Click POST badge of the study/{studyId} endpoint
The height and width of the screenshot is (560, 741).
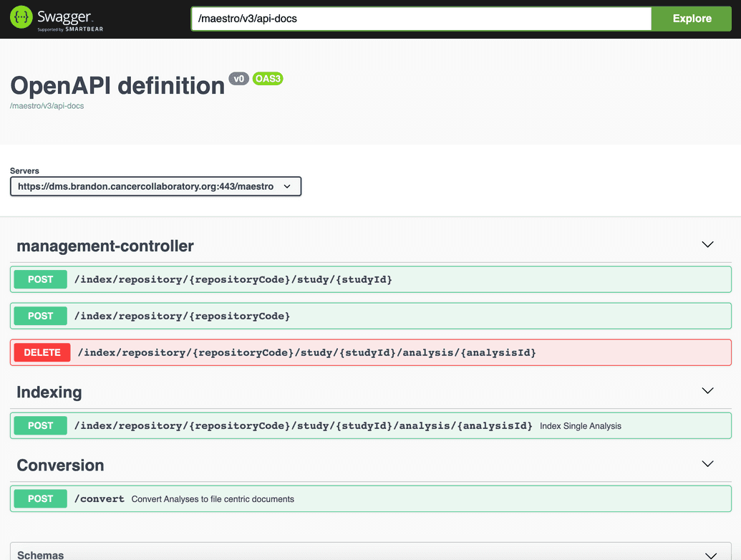[40, 279]
